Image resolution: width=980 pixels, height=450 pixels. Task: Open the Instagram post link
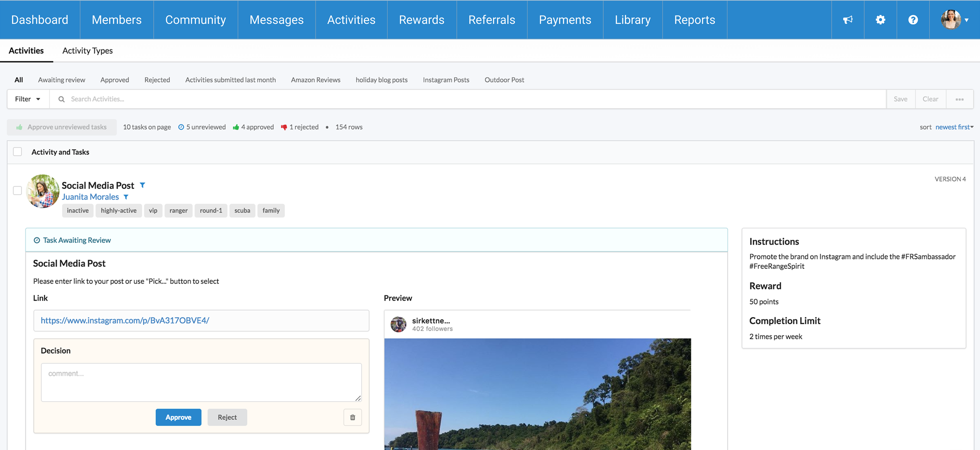coord(125,320)
